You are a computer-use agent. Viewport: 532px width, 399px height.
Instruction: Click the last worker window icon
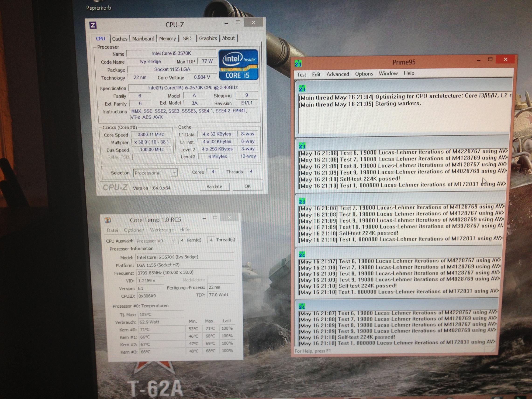tap(302, 306)
